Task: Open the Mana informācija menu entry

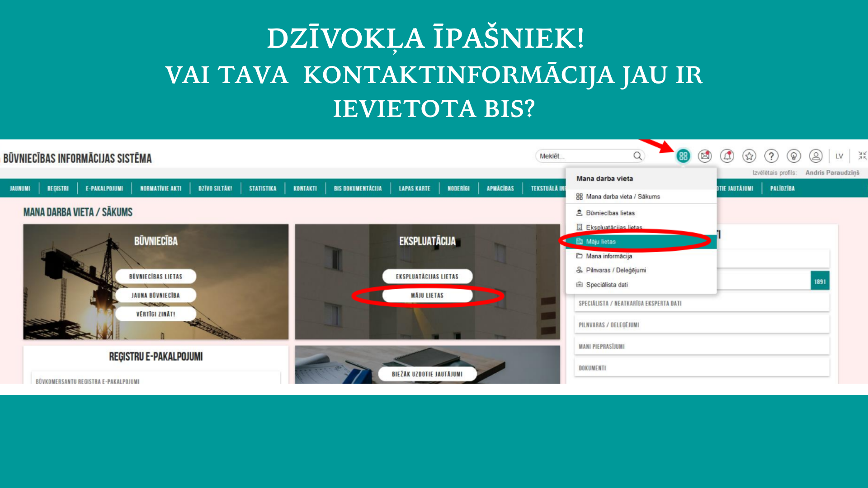Action: [x=609, y=256]
